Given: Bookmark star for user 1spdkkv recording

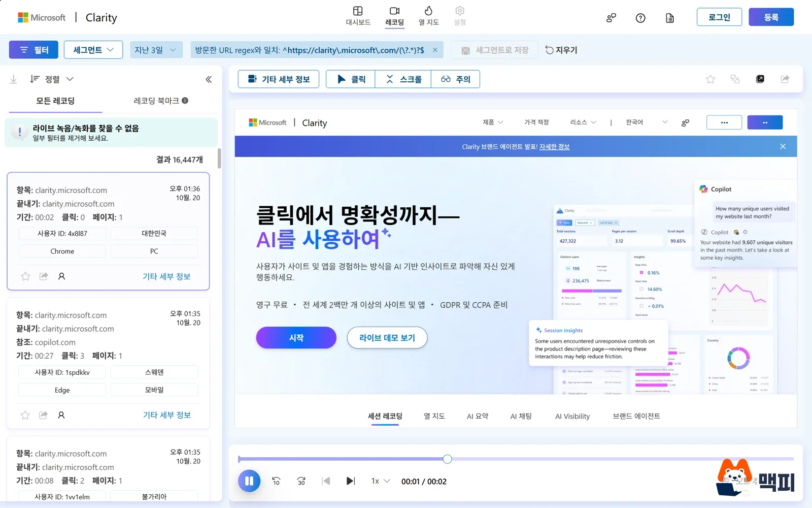Looking at the screenshot, I should (25, 415).
